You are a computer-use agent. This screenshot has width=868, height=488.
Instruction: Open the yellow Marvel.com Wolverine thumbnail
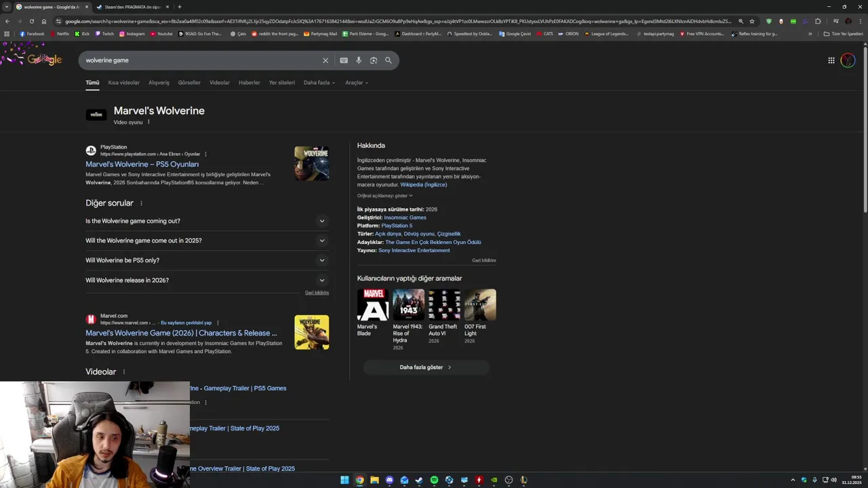pyautogui.click(x=312, y=332)
